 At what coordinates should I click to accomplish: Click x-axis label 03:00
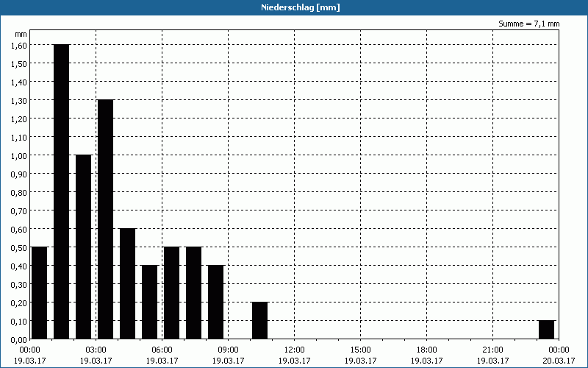pyautogui.click(x=96, y=350)
